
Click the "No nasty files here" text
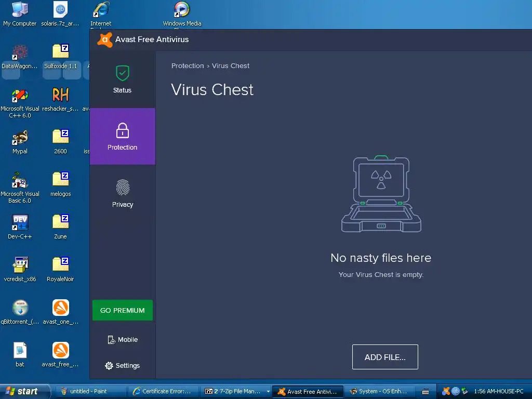(x=381, y=258)
